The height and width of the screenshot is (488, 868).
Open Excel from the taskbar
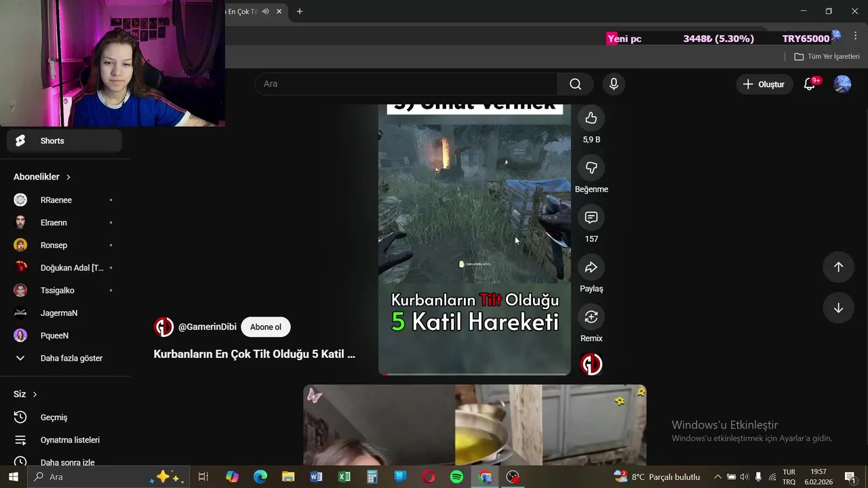point(344,477)
